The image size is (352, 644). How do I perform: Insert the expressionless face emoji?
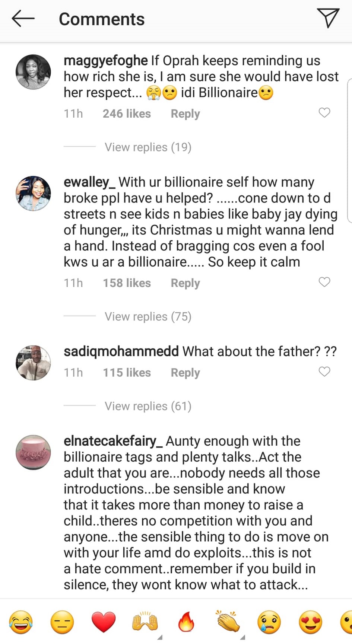point(62,622)
